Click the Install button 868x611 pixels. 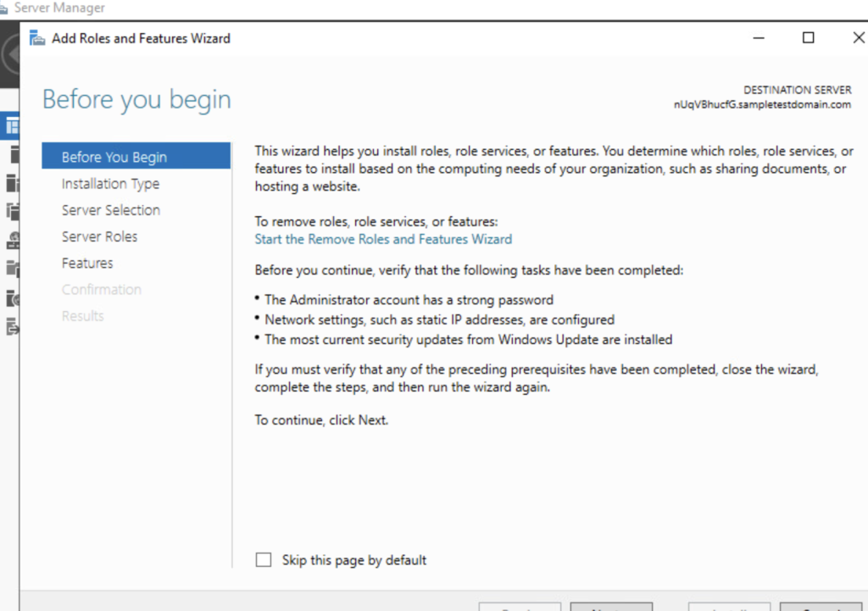(x=728, y=608)
